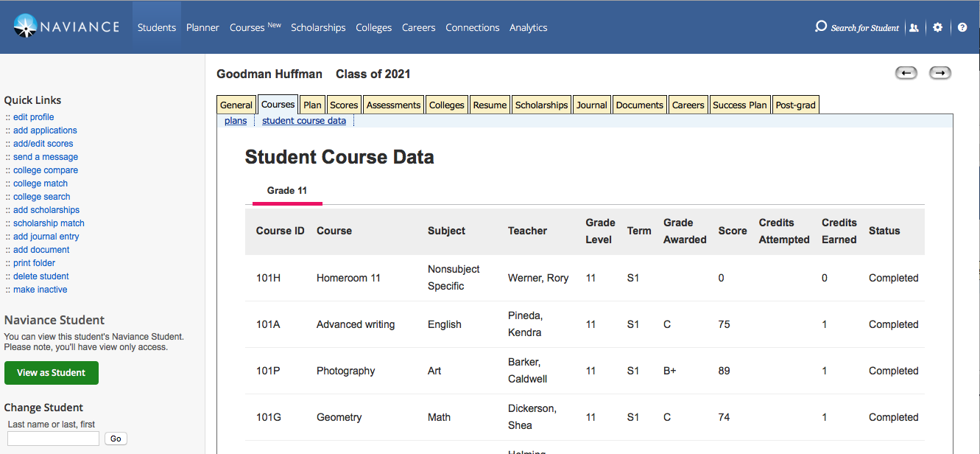The image size is (980, 454).
Task: Go to previous student with left arrow
Action: pos(906,73)
